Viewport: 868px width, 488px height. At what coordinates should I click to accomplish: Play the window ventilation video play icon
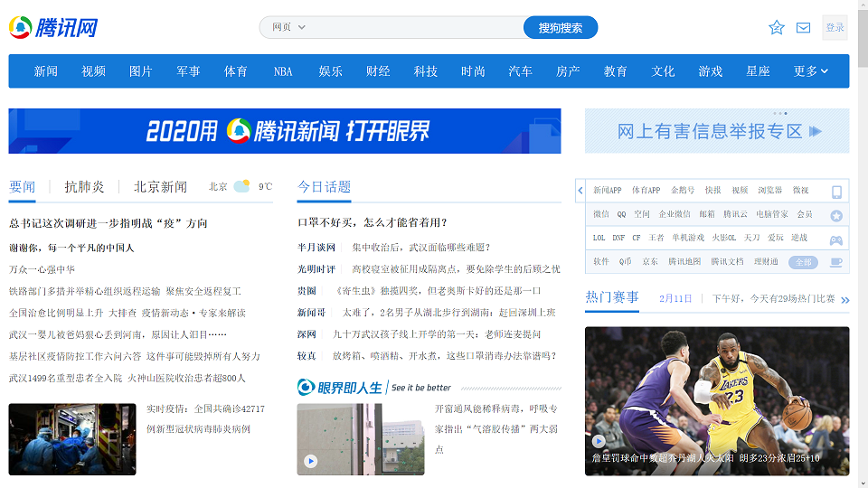(x=310, y=461)
